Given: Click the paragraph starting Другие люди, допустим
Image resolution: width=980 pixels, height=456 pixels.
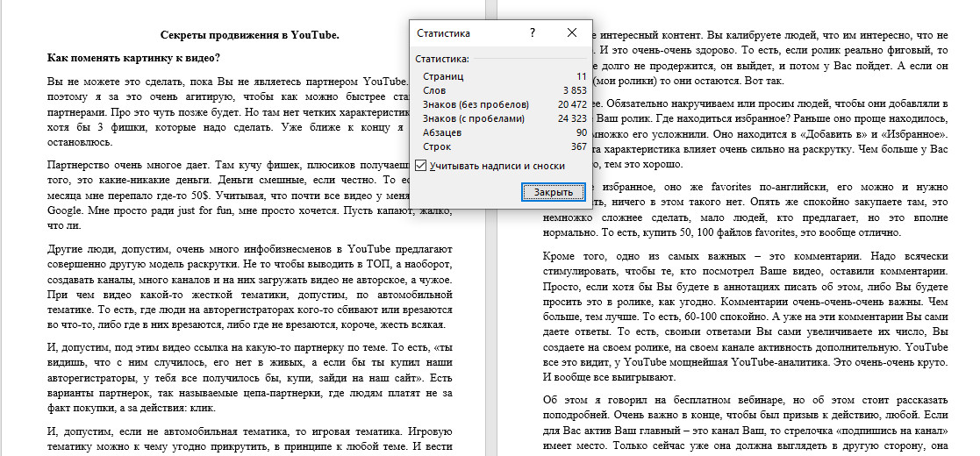Looking at the screenshot, I should click(x=250, y=287).
